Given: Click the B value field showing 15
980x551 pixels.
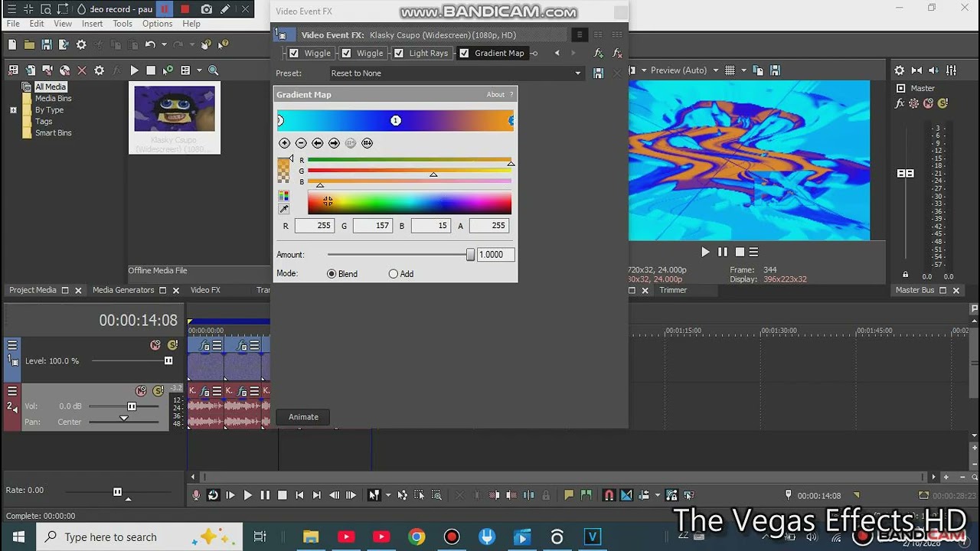Looking at the screenshot, I should point(431,226).
